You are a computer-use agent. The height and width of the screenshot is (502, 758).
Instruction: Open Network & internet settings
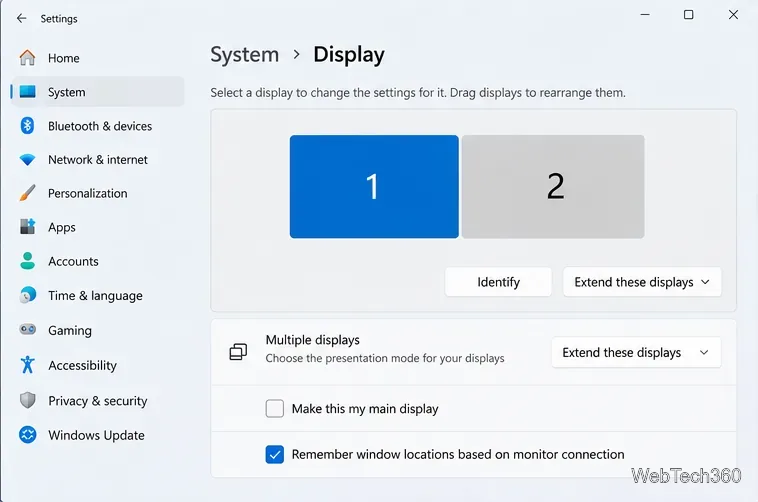pos(98,160)
